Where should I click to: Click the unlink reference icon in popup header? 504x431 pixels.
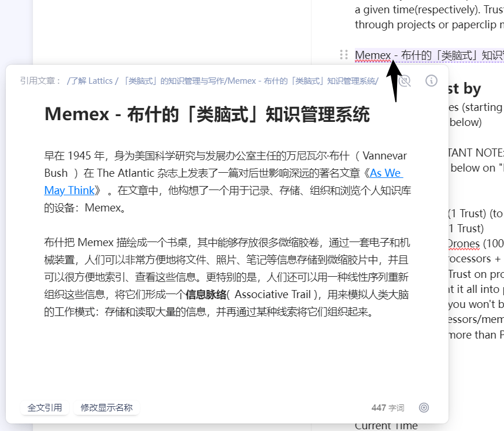click(405, 81)
